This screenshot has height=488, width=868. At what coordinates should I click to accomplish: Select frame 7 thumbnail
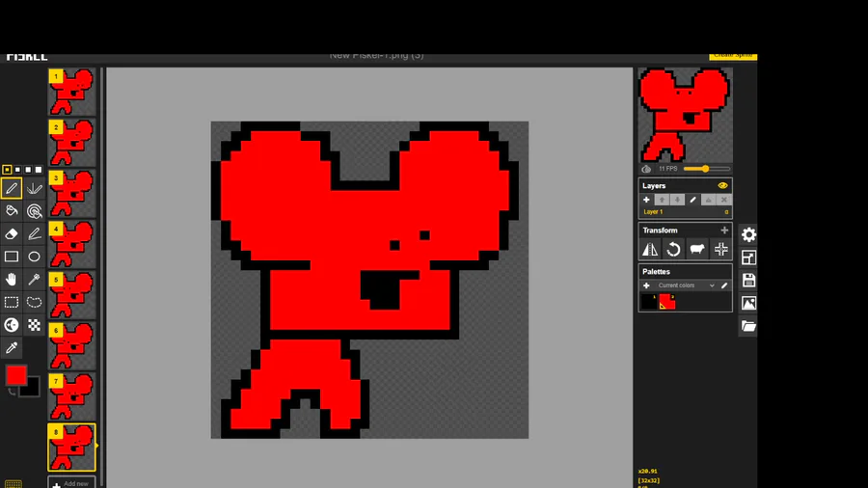[71, 396]
